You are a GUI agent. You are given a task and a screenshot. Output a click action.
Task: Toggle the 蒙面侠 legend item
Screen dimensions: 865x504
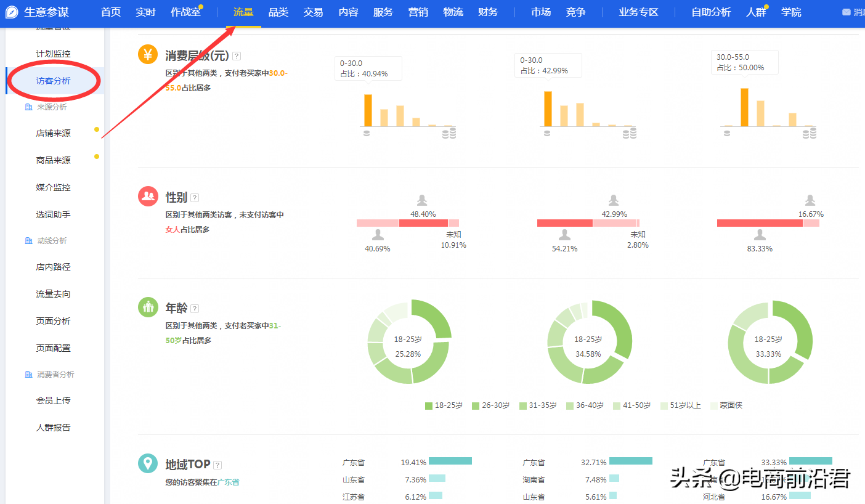coord(726,405)
